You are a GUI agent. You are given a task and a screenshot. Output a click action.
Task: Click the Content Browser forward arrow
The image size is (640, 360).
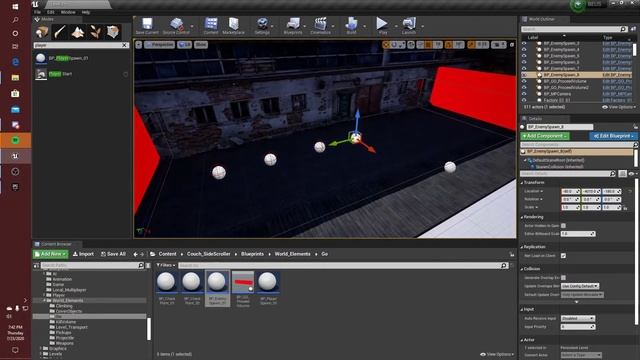pyautogui.click(x=142, y=254)
